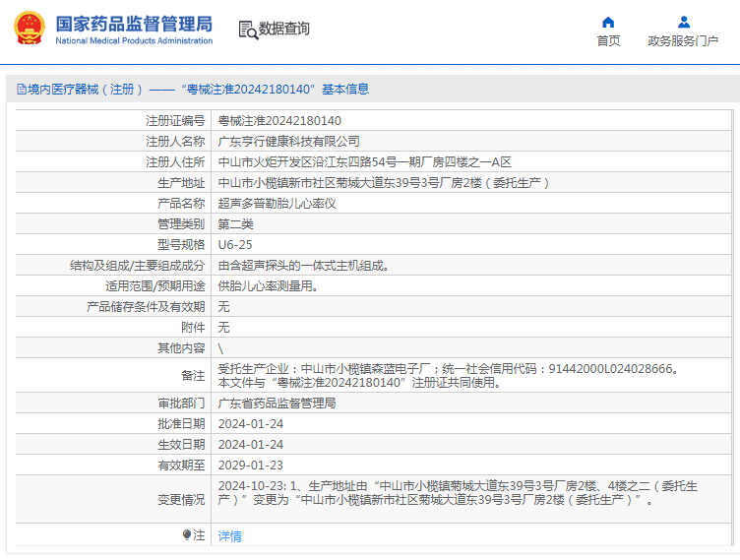
Task: Click expiry date 2029-01-23
Action: click(251, 466)
